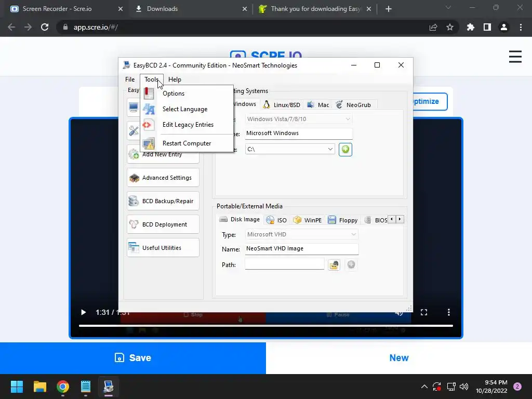Image resolution: width=532 pixels, height=399 pixels.
Task: Click the empty Path input field
Action: tap(285, 264)
